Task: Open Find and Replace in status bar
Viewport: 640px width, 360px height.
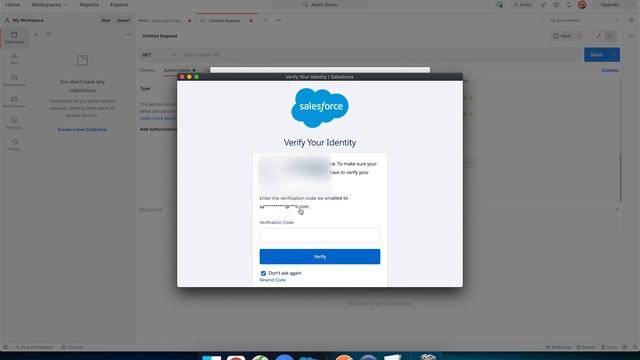Action: (35, 347)
